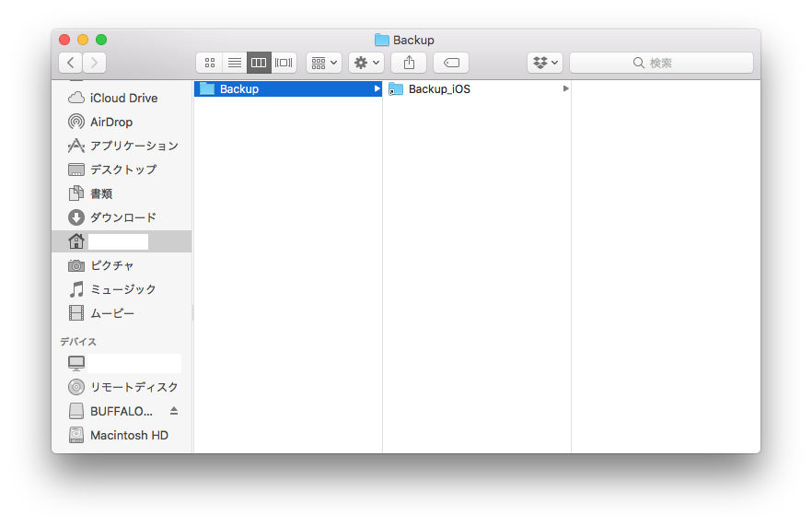This screenshot has width=812, height=527.
Task: Open 書類 in the sidebar
Action: click(122, 193)
